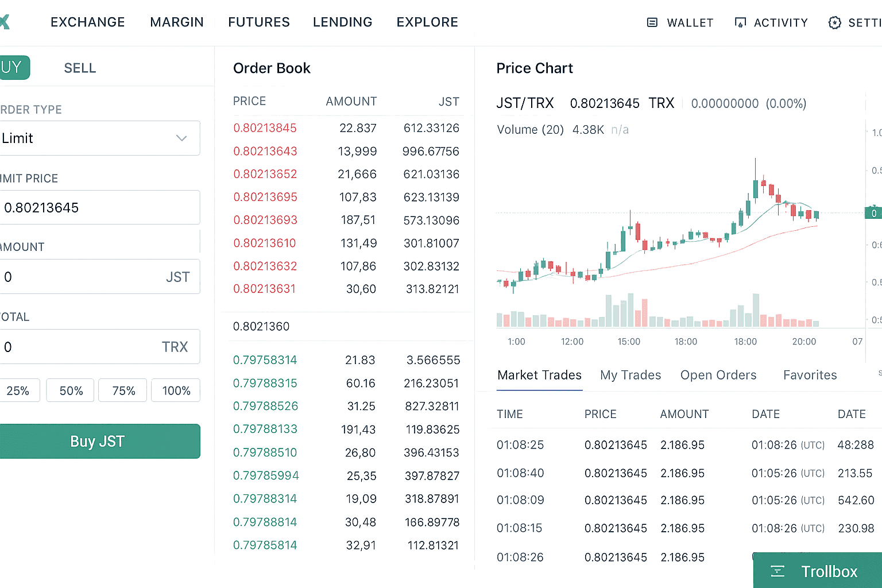Screen dimensions: 882x588
Task: Click the wallet icon in top navigation
Action: (652, 22)
